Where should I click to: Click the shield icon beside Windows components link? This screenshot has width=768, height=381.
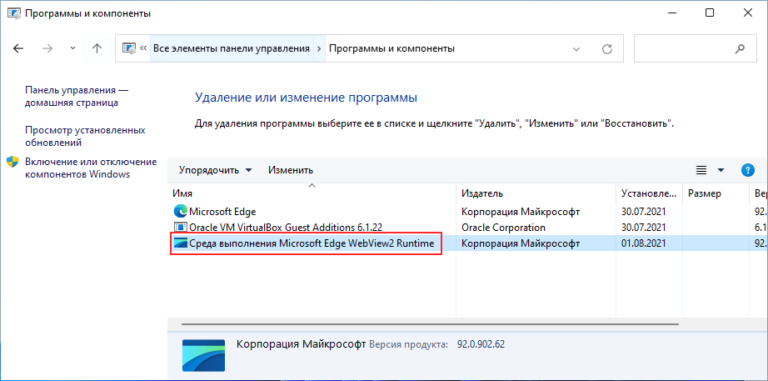pyautogui.click(x=13, y=162)
